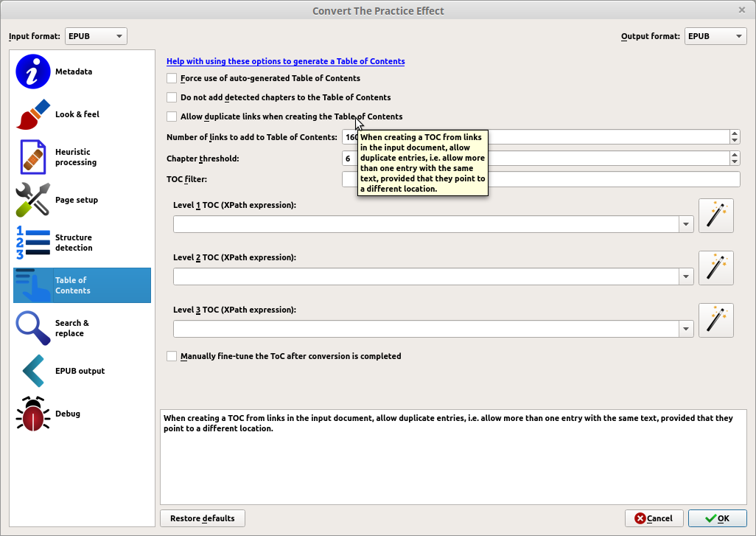Launch the Level 2 TOC XPath wizard
The image size is (756, 536).
716,268
